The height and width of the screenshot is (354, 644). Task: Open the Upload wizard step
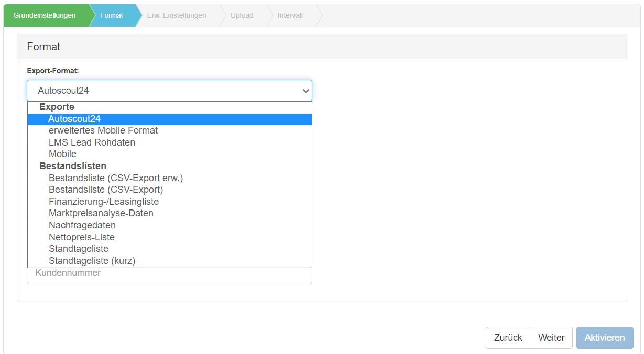tap(242, 15)
